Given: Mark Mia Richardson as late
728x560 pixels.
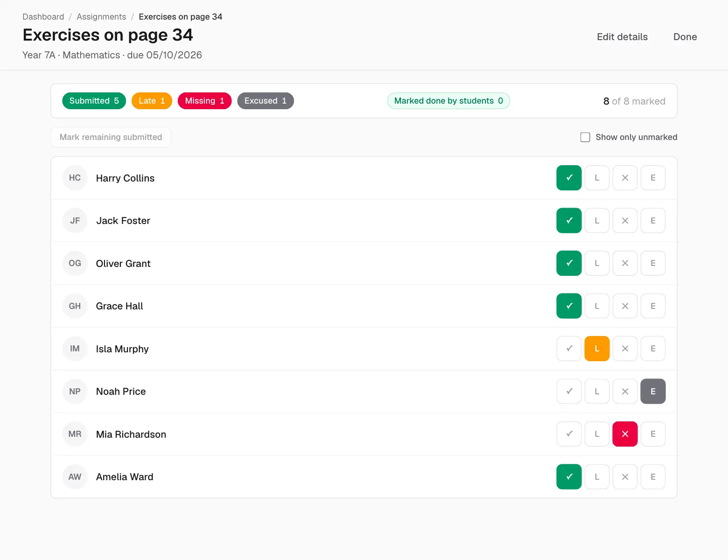Looking at the screenshot, I should tap(597, 434).
